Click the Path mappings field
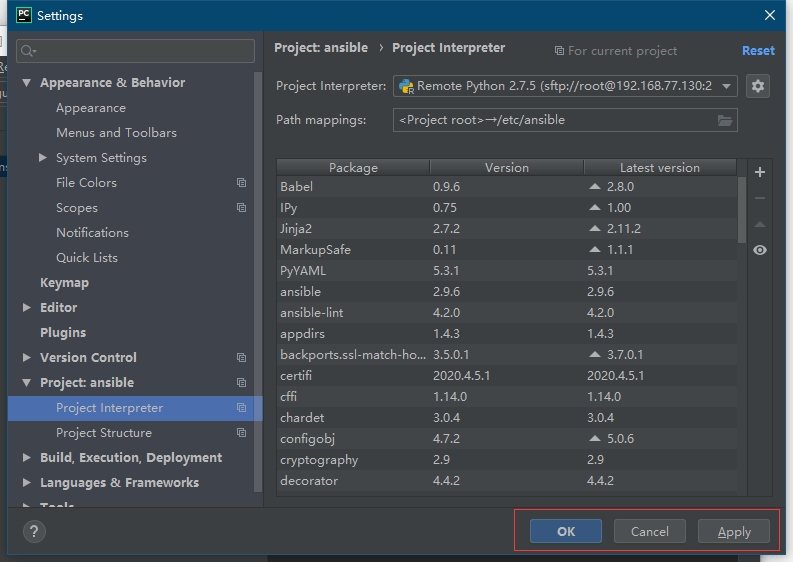Viewport: 793px width, 562px height. 565,120
